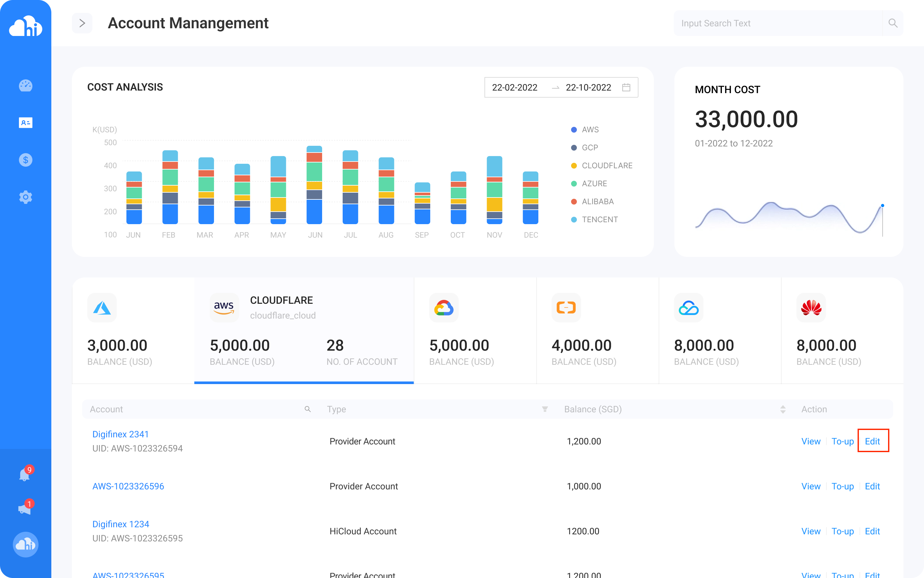Click the FEB bar in cost chart

pyautogui.click(x=170, y=187)
